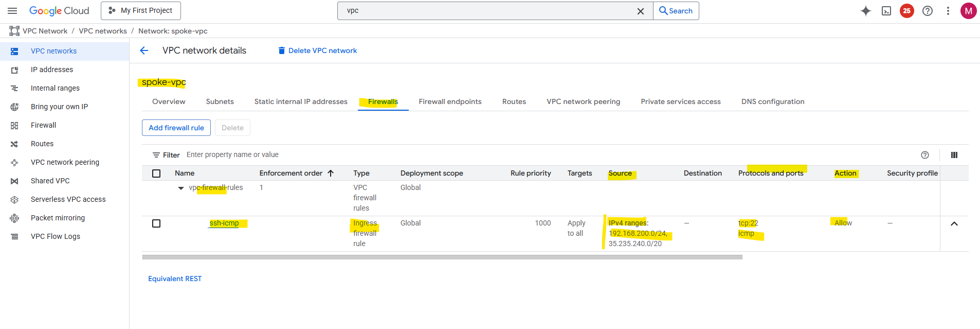
Task: Click the Add firewall rule button
Action: point(176,128)
